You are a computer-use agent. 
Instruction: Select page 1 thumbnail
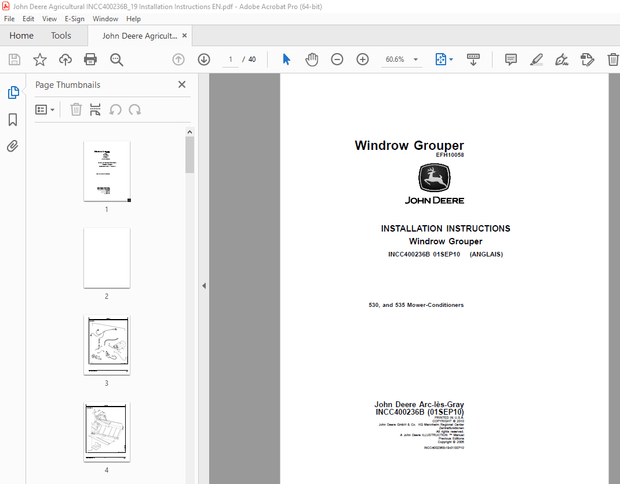107,171
